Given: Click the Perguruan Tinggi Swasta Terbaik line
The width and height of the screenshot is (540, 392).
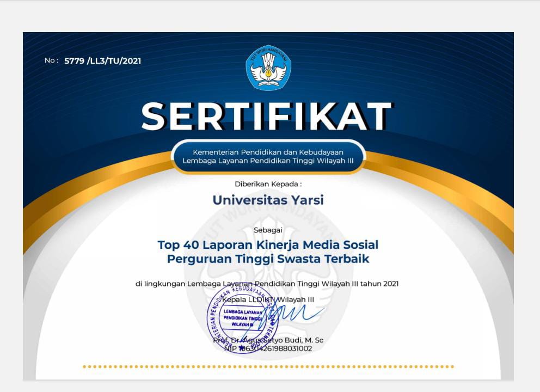Looking at the screenshot, I should point(268,259).
